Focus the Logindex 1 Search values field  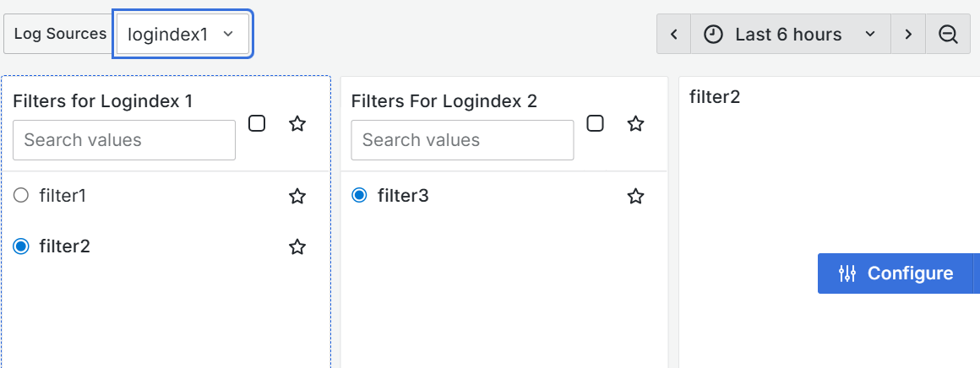(x=124, y=140)
